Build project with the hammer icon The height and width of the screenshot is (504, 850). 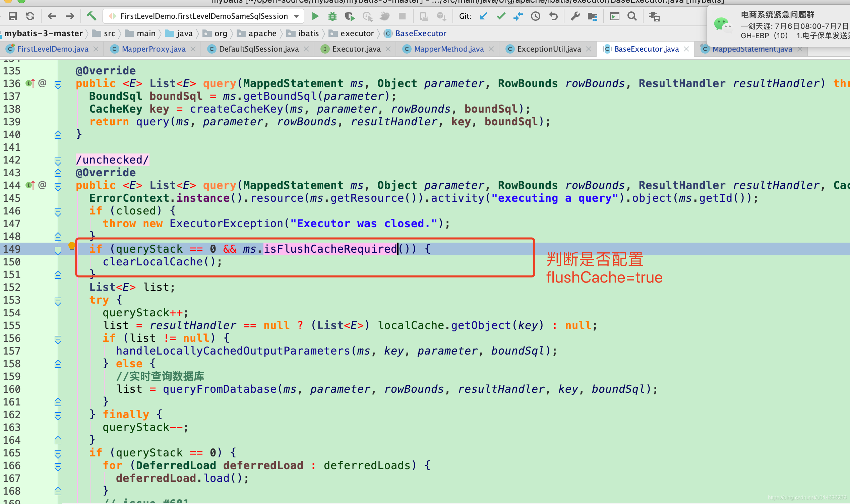click(92, 16)
